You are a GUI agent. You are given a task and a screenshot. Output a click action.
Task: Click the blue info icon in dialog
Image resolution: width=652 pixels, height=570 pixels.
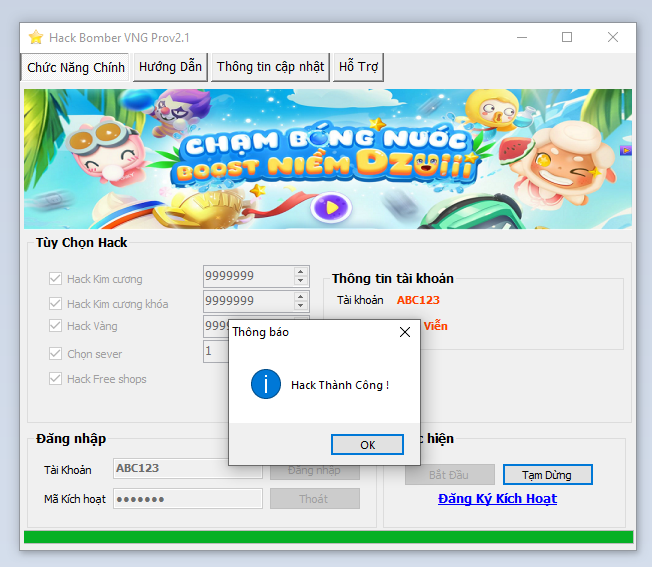coord(266,384)
